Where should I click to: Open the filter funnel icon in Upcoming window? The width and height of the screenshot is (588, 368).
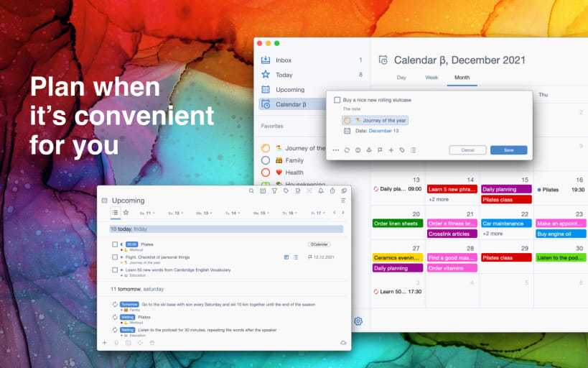tap(274, 190)
